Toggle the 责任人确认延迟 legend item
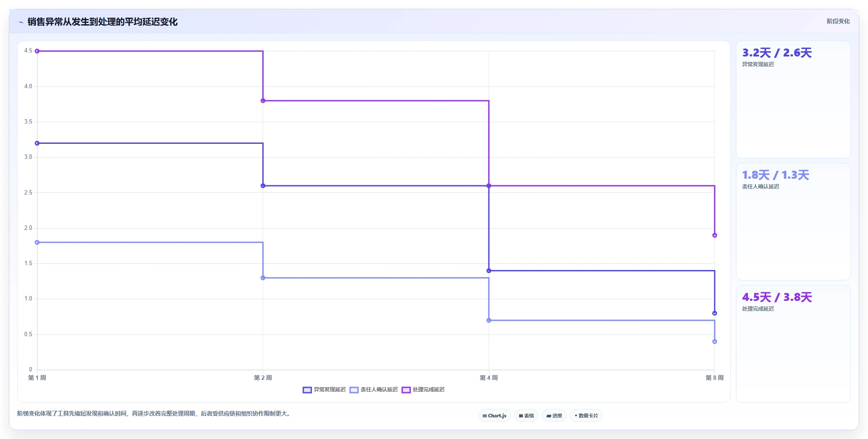Screen dimensions: 868x439 [374, 390]
